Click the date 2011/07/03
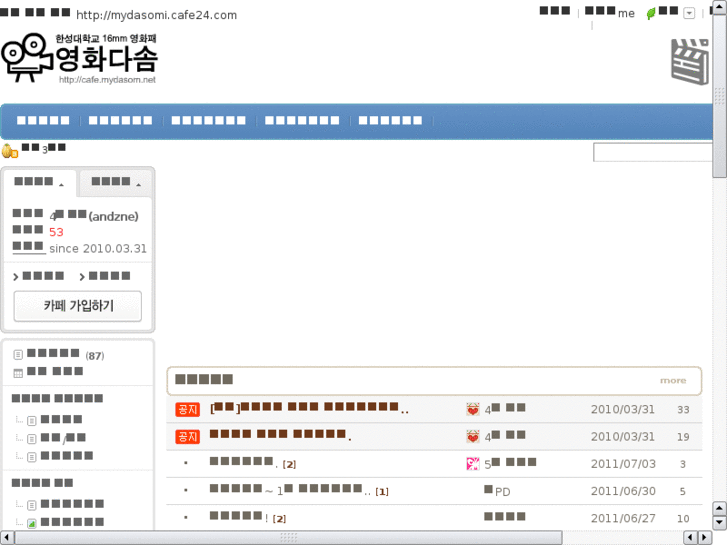The image size is (727, 545). click(x=623, y=464)
